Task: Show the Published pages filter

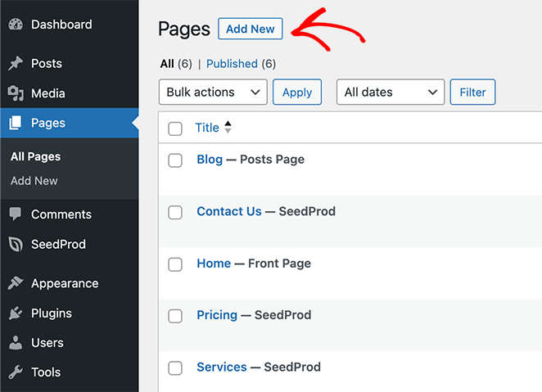Action: (x=232, y=64)
